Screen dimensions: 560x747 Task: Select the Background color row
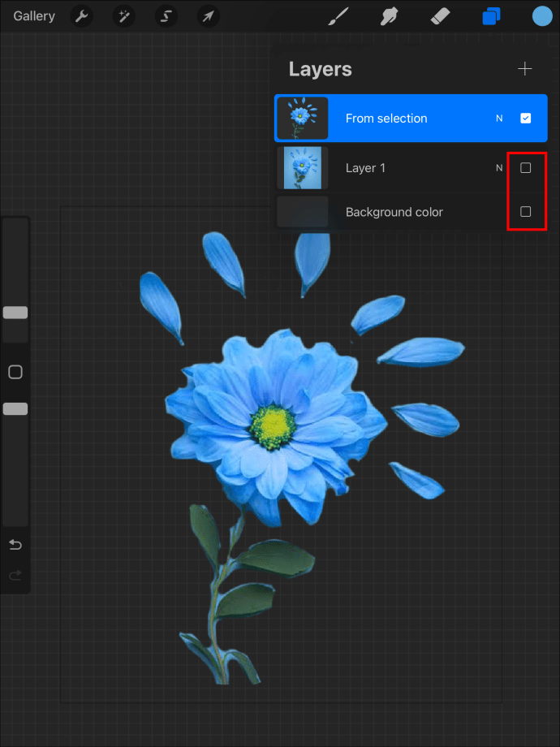click(x=406, y=212)
